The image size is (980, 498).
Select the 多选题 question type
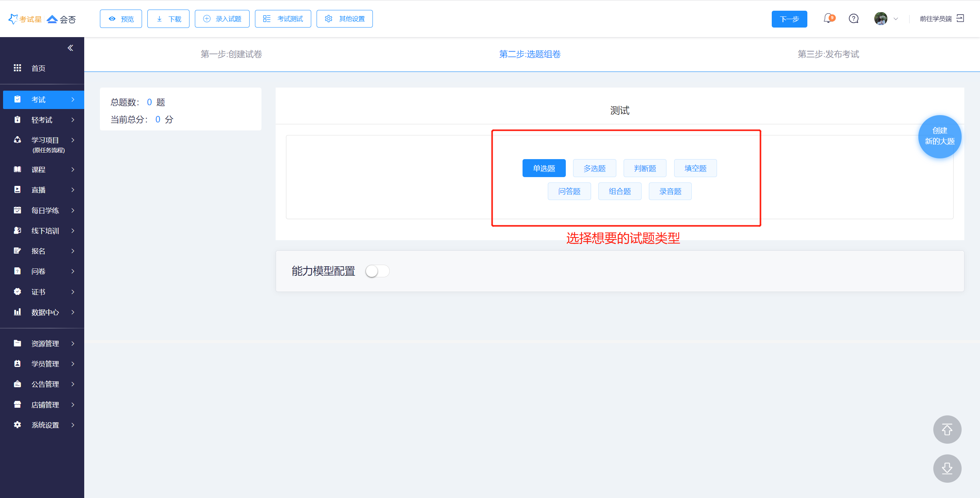[x=595, y=168]
